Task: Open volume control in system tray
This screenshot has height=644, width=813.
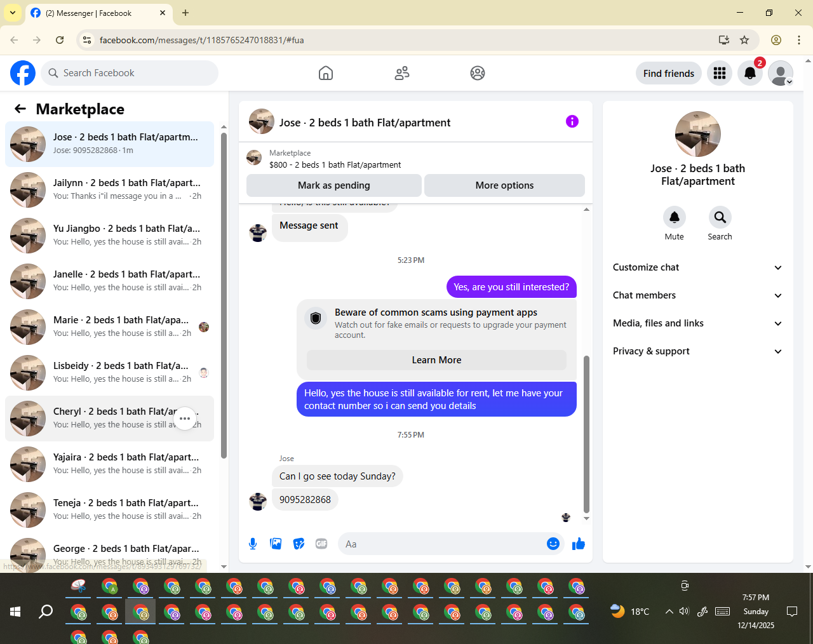Action: coord(684,612)
